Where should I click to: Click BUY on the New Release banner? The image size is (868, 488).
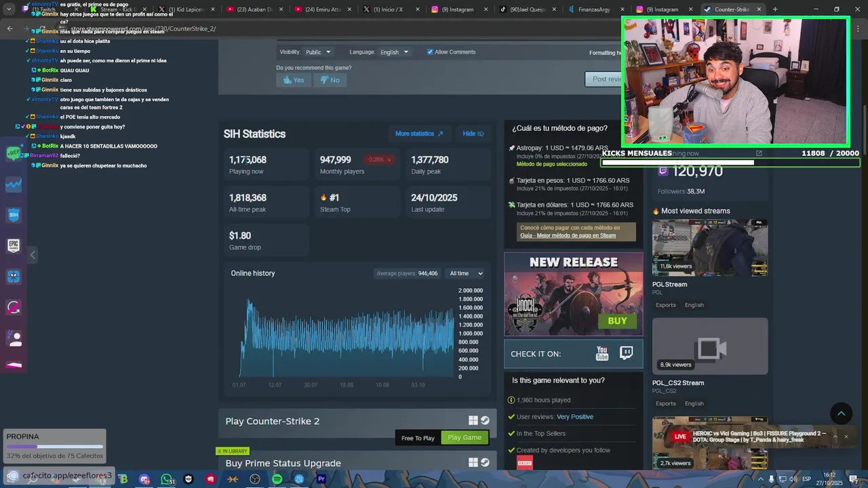[x=617, y=321]
